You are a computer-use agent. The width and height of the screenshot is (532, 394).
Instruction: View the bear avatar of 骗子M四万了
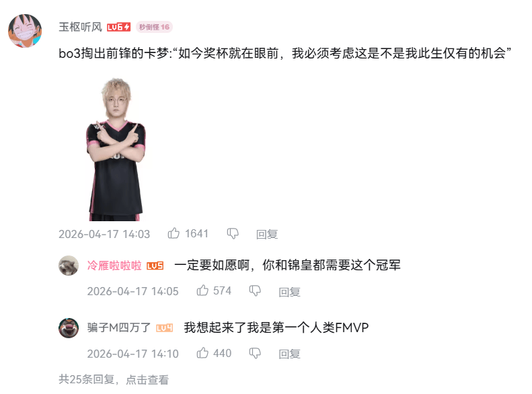coord(69,328)
